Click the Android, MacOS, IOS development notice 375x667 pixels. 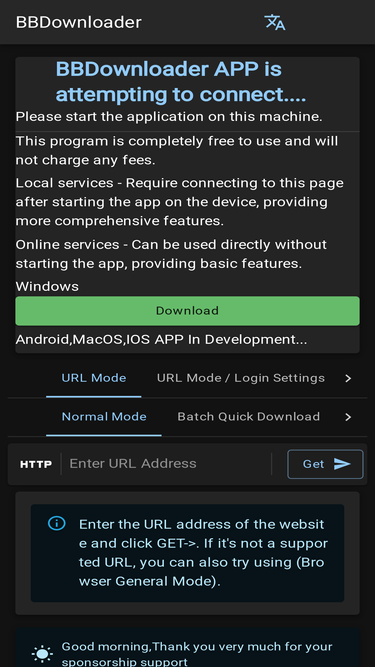tap(161, 340)
